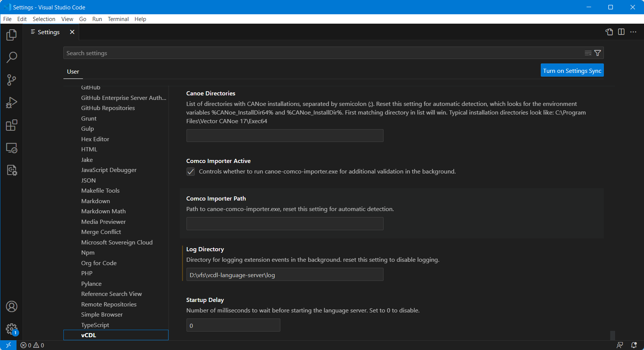Click the remote window status bar icon
Image resolution: width=644 pixels, height=350 pixels.
point(8,345)
